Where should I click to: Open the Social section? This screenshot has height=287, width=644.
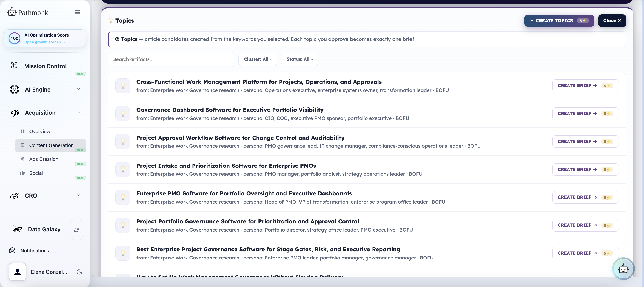(x=36, y=173)
